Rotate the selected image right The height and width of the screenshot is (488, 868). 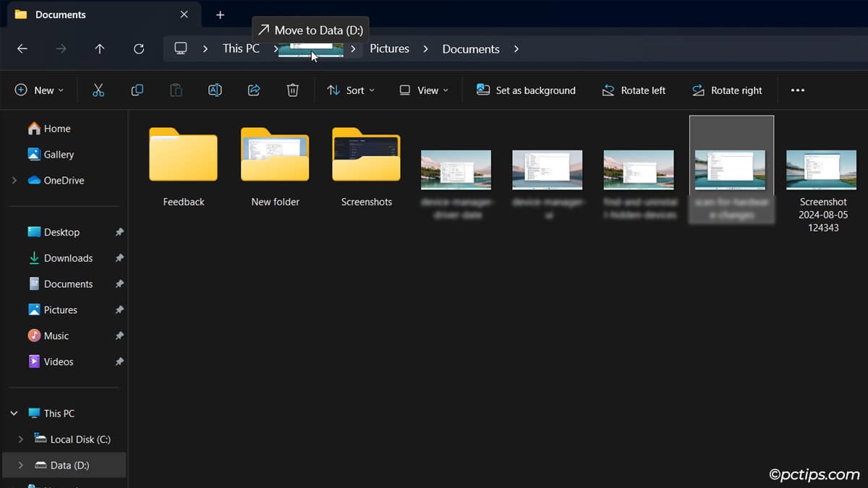[728, 90]
